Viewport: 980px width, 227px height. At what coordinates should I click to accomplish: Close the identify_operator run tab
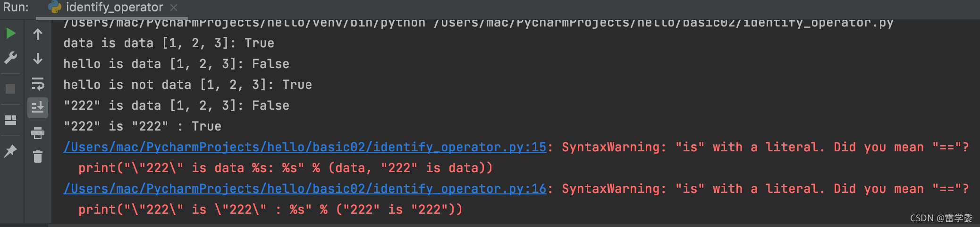click(x=174, y=8)
